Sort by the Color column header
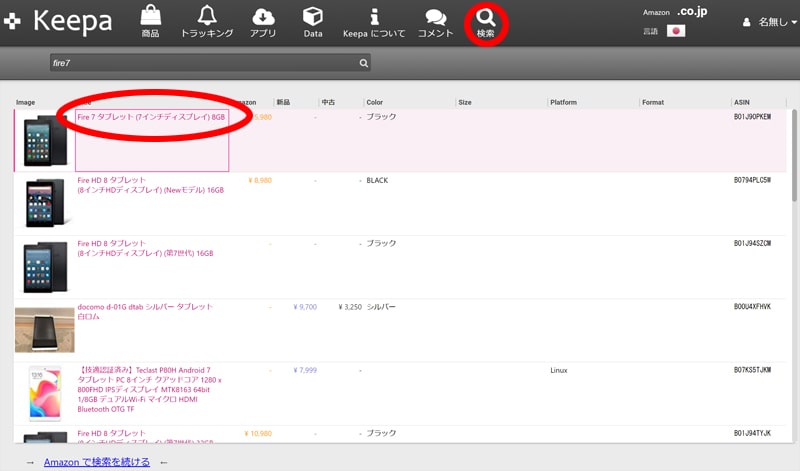The width and height of the screenshot is (800, 471). pyautogui.click(x=374, y=102)
